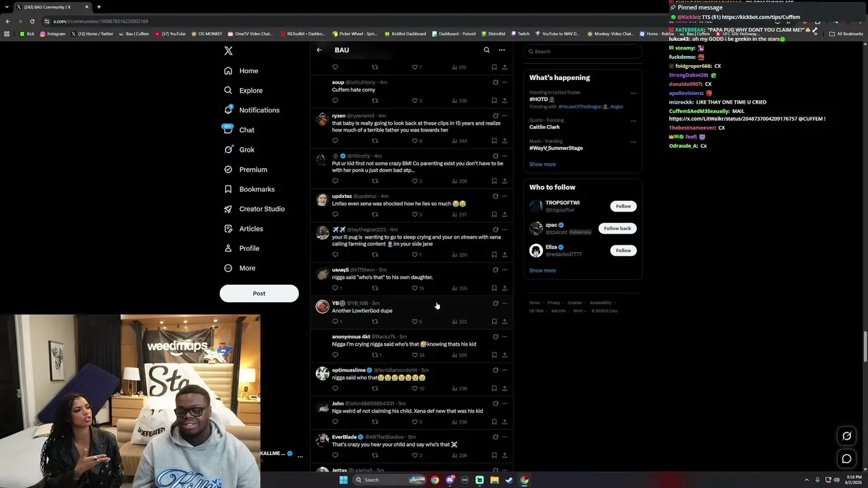Click the X search input field

(x=583, y=52)
